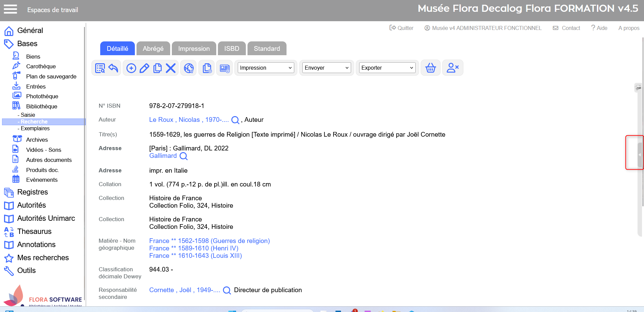
Task: Click the globe web publish icon
Action: point(189,68)
